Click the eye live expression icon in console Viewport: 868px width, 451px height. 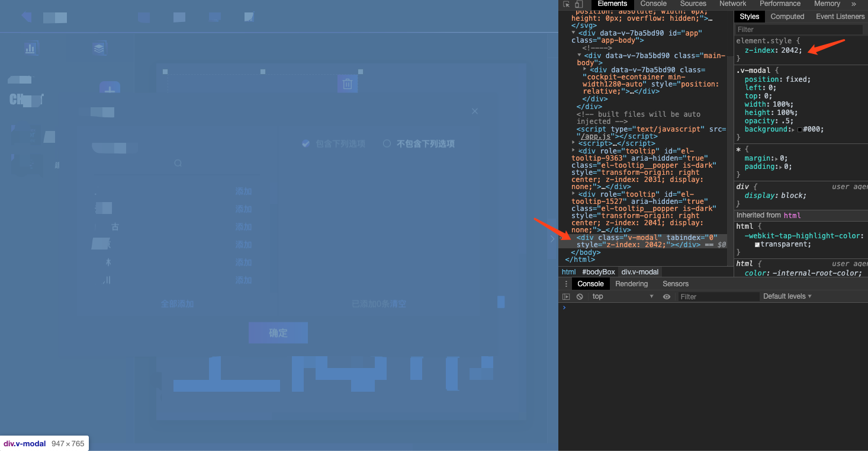click(667, 296)
